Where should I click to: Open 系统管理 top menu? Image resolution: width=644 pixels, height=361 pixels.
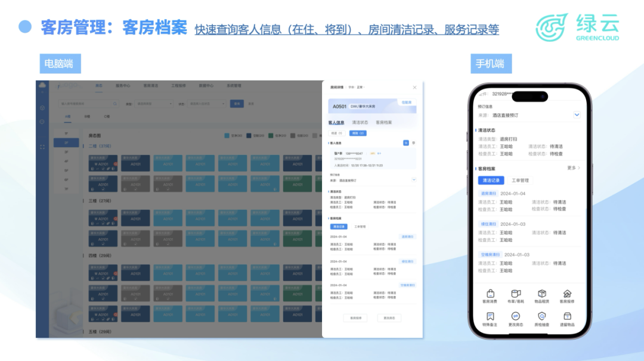pyautogui.click(x=234, y=86)
